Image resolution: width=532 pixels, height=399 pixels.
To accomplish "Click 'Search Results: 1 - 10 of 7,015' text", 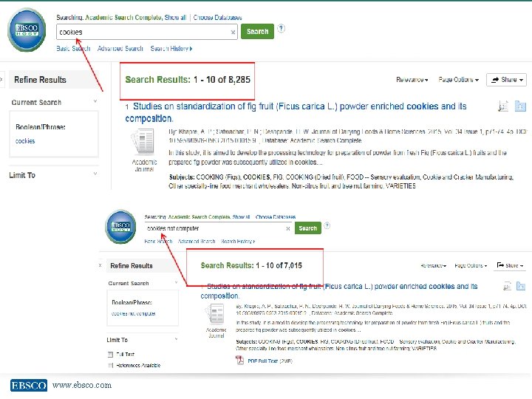I will (x=251, y=265).
